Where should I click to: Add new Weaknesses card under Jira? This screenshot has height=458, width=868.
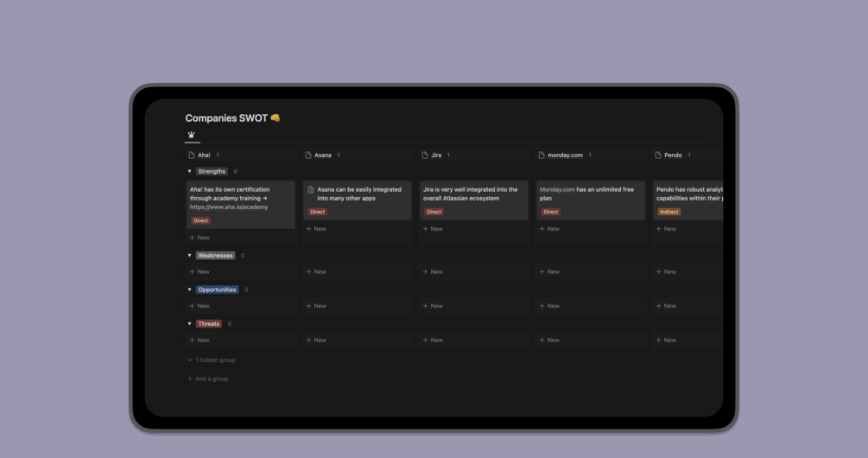[x=433, y=272]
